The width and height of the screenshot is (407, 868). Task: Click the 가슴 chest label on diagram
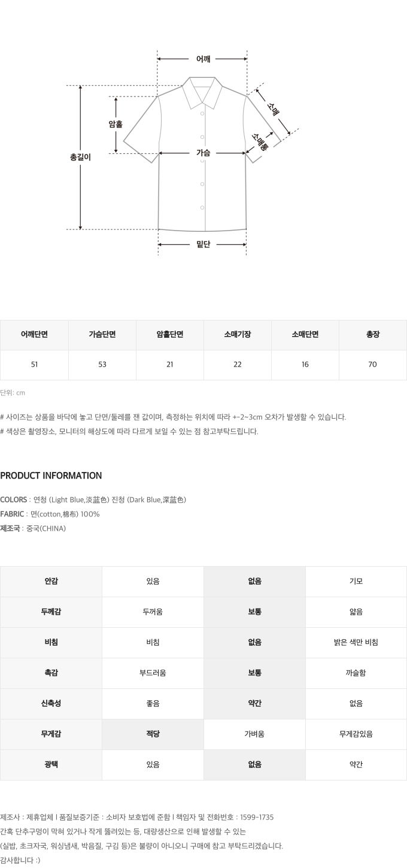point(203,153)
